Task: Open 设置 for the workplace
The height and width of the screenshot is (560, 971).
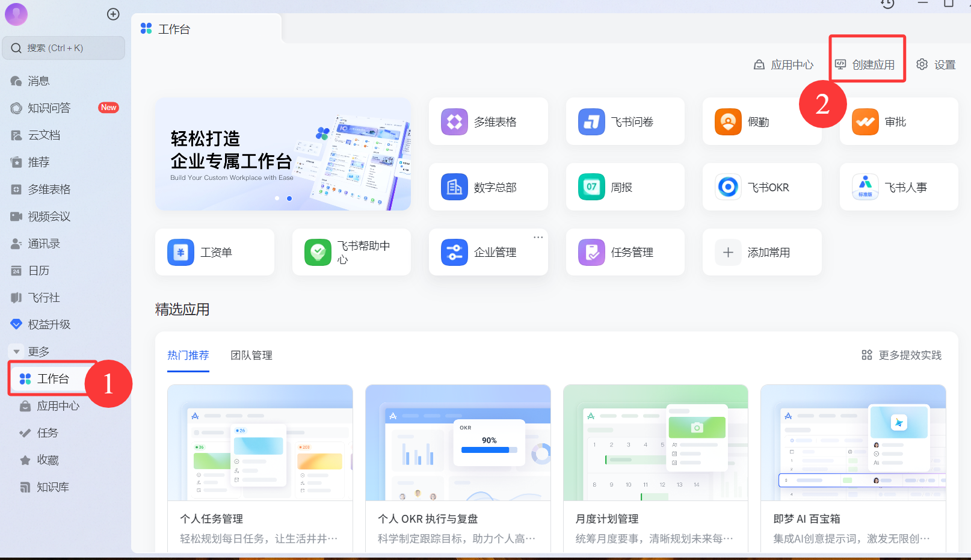Action: tap(936, 64)
